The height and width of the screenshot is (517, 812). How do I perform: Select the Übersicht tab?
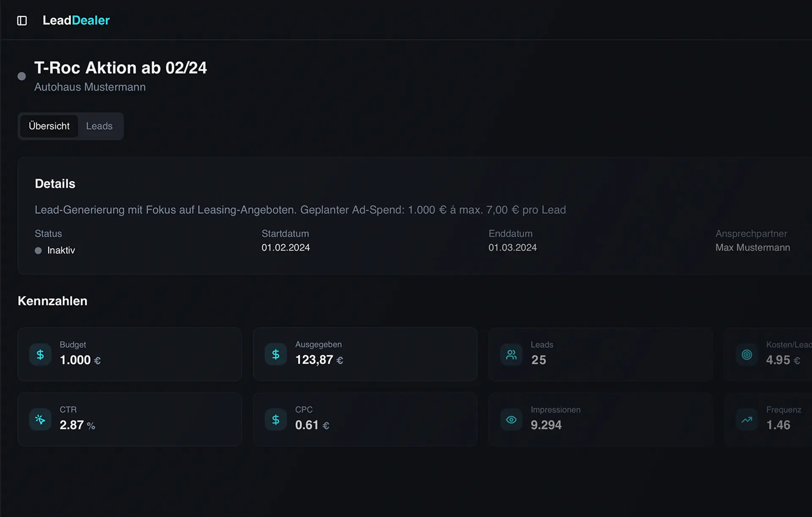point(49,126)
